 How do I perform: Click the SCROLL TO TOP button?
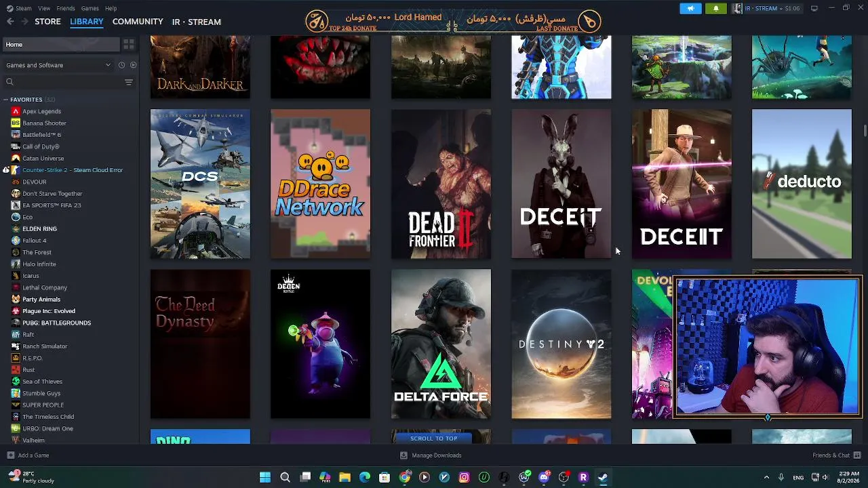coord(434,439)
